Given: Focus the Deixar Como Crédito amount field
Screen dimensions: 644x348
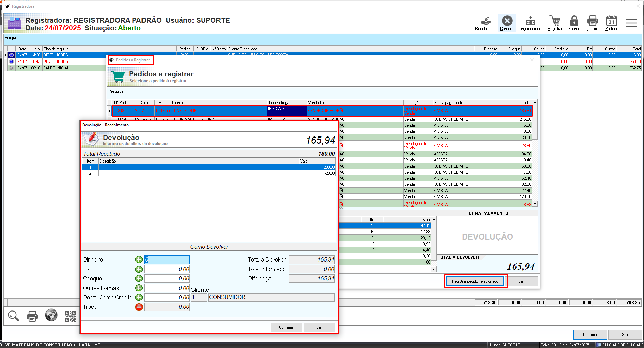Looking at the screenshot, I should pos(167,297).
